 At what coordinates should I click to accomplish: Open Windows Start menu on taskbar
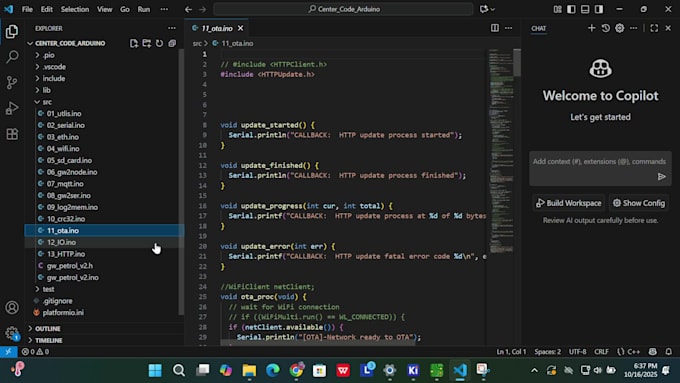pos(155,370)
